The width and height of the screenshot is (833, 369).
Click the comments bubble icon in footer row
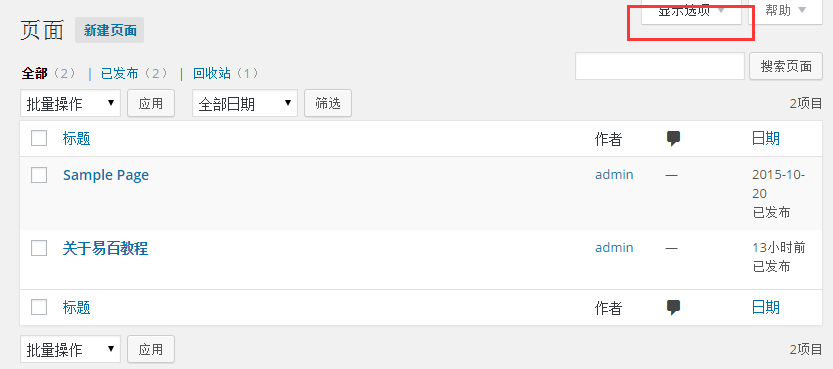tap(674, 307)
